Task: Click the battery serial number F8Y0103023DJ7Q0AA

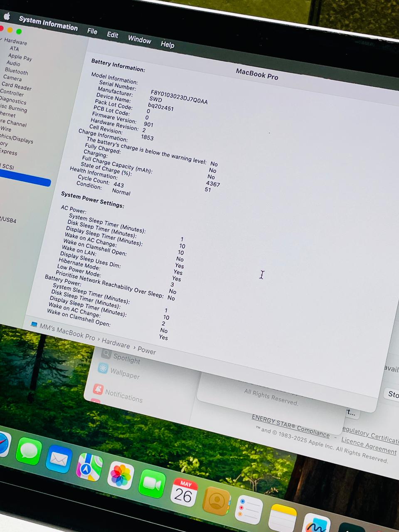Action: (x=179, y=97)
